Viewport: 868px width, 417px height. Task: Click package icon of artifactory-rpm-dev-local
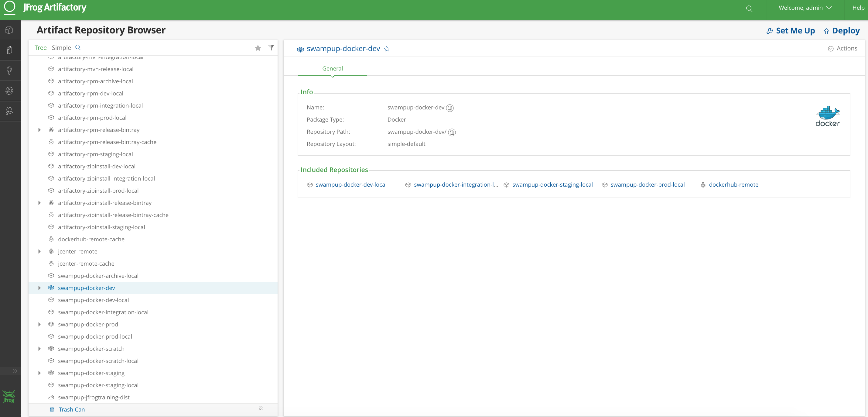pyautogui.click(x=51, y=93)
